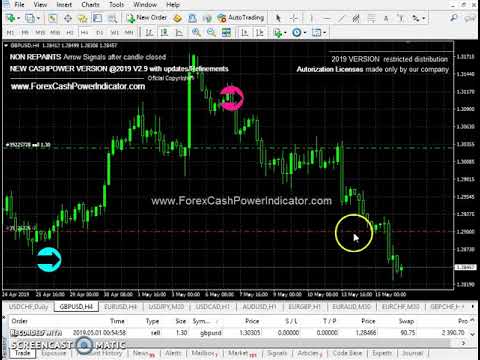480x360 pixels.
Task: Select the 2 390.70 profit value
Action: (453, 333)
